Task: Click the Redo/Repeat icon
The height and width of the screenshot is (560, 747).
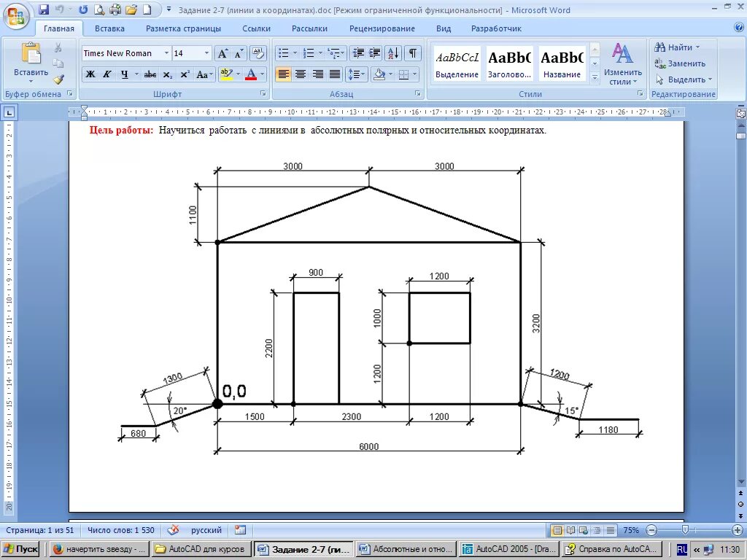Action: 83,9
